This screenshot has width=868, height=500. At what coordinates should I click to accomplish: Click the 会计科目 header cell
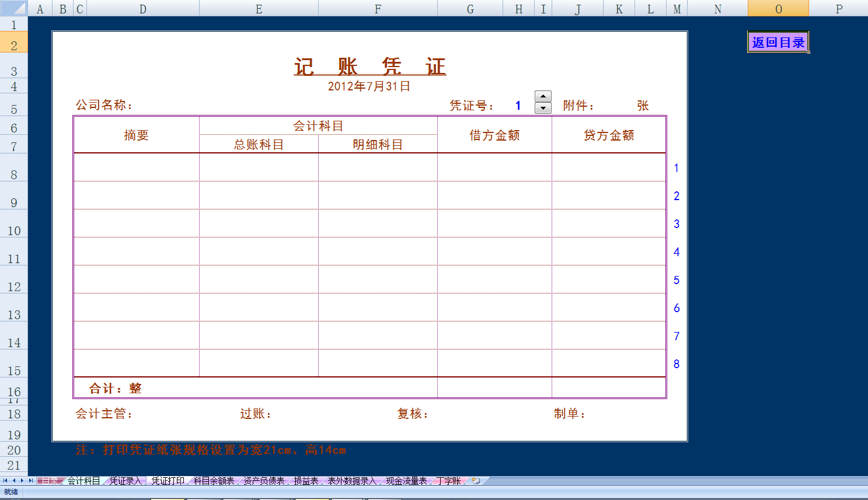pos(318,126)
